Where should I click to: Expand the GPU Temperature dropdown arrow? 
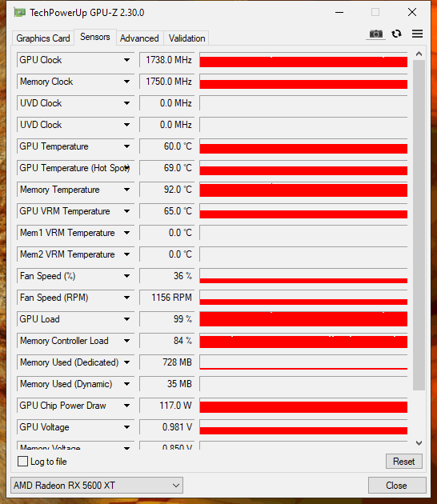(127, 146)
